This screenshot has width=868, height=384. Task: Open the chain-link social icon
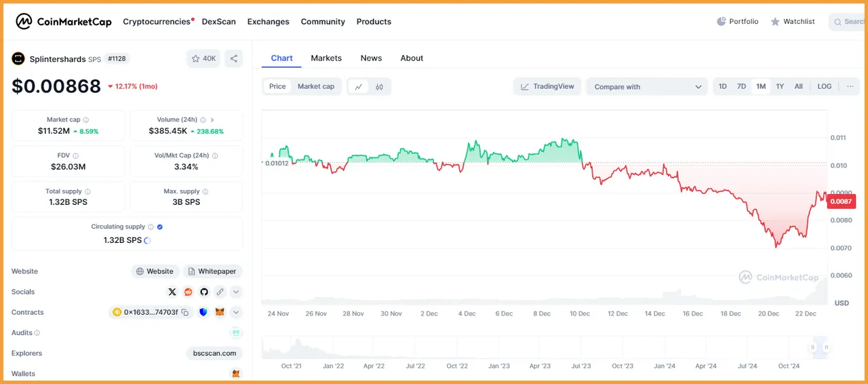(x=220, y=292)
